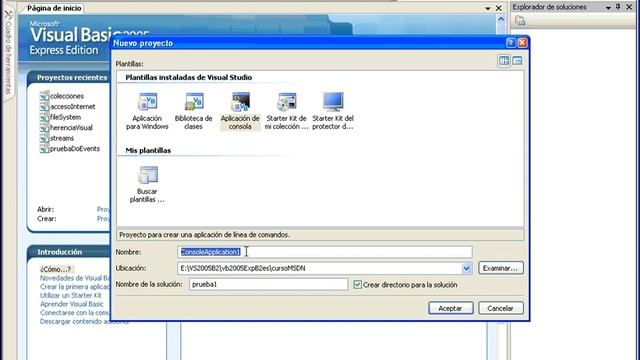Open Buscar plantillas in Mis plantillas

point(147,184)
